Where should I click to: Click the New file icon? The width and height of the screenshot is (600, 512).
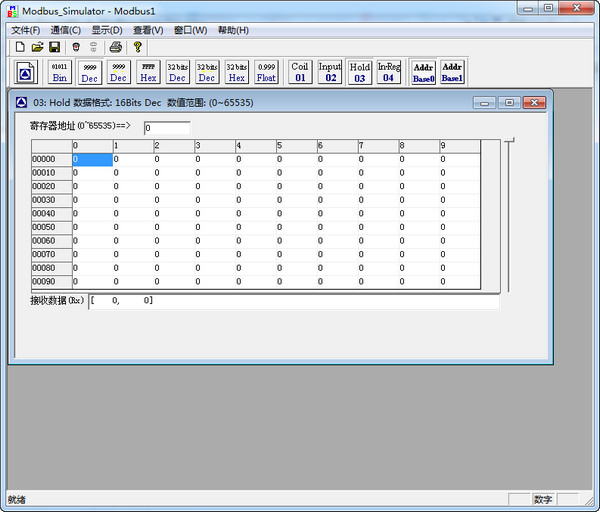pos(19,47)
